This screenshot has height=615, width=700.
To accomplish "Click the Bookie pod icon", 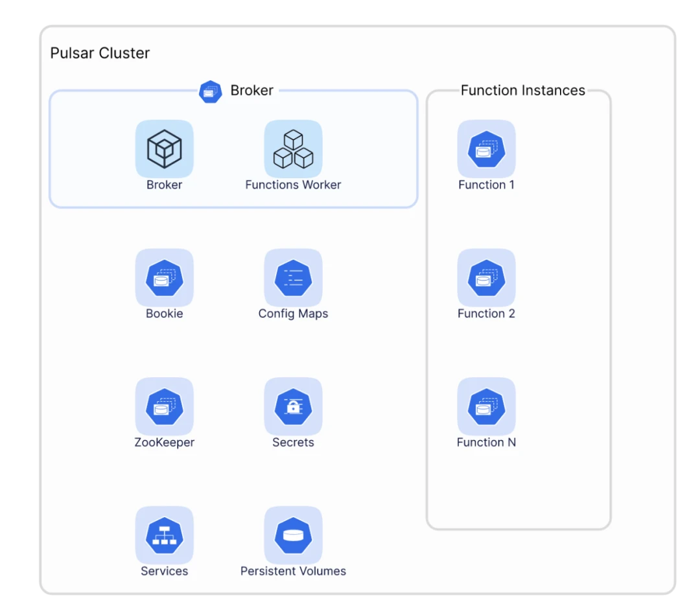I will [x=164, y=278].
